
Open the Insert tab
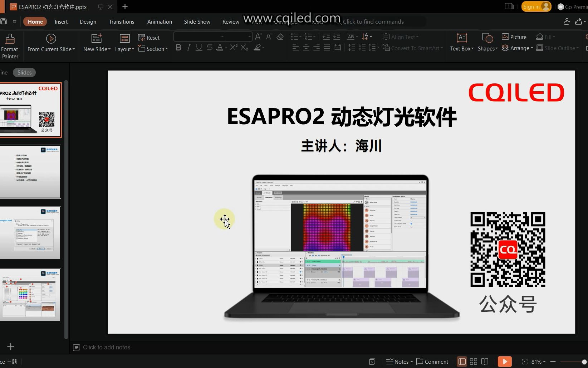point(61,21)
